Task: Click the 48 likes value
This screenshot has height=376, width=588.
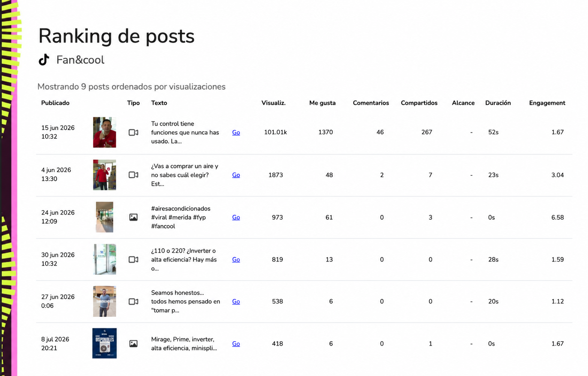Action: click(329, 175)
